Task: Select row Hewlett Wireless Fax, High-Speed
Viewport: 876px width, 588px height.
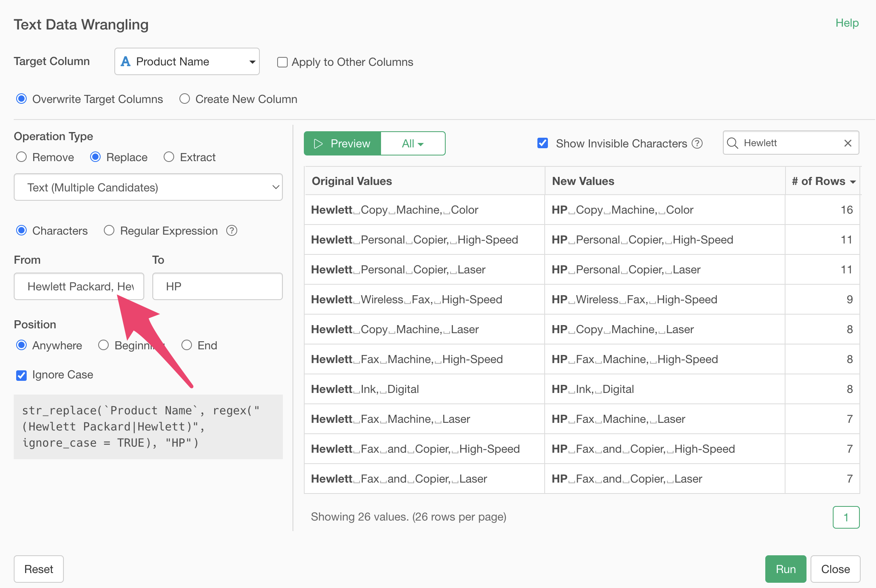Action: point(582,300)
